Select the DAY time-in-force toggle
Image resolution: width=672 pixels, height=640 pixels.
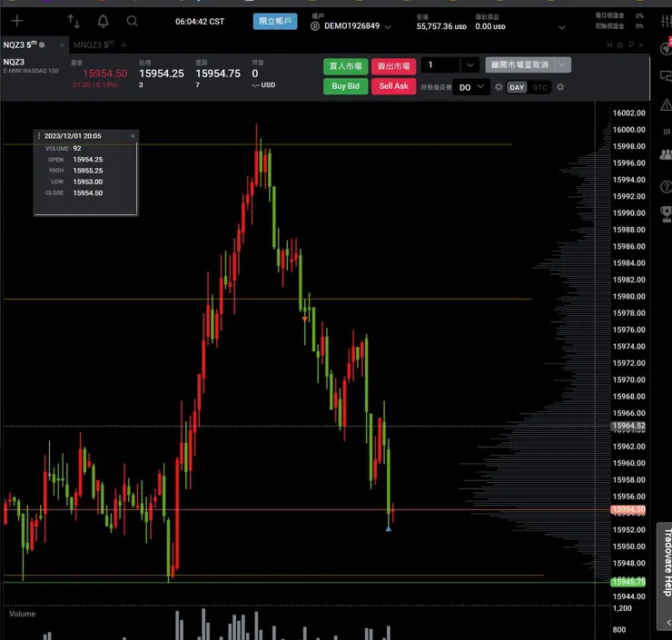517,87
